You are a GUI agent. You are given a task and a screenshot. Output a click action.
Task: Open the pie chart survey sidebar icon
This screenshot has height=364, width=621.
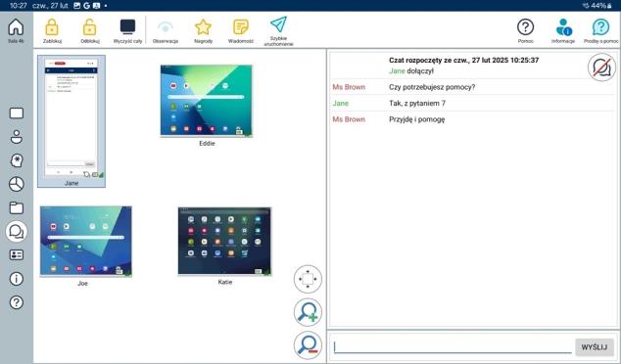17,184
